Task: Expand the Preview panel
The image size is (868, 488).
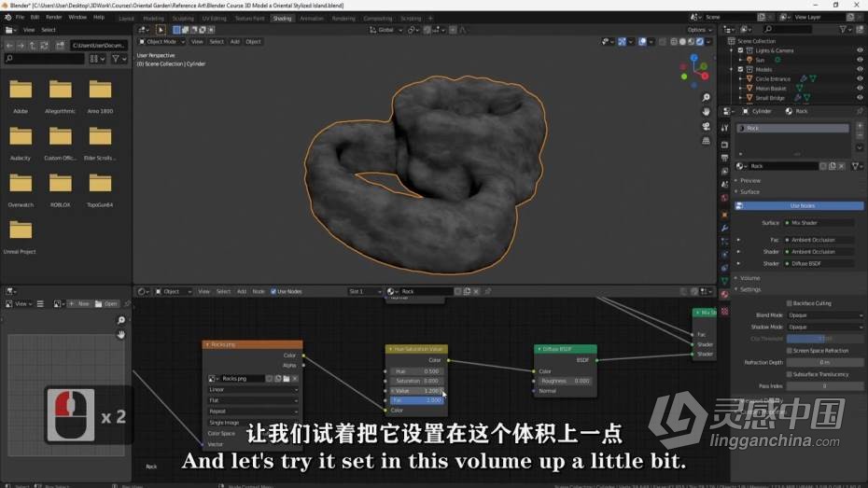Action: 750,181
